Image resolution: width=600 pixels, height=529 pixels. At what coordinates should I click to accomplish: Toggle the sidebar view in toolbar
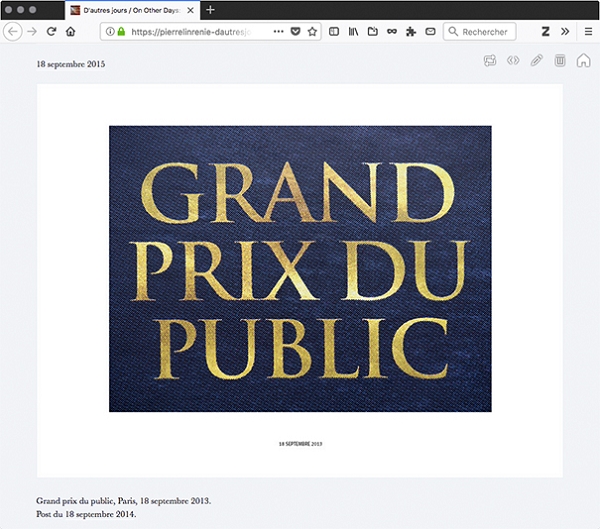coord(334,32)
